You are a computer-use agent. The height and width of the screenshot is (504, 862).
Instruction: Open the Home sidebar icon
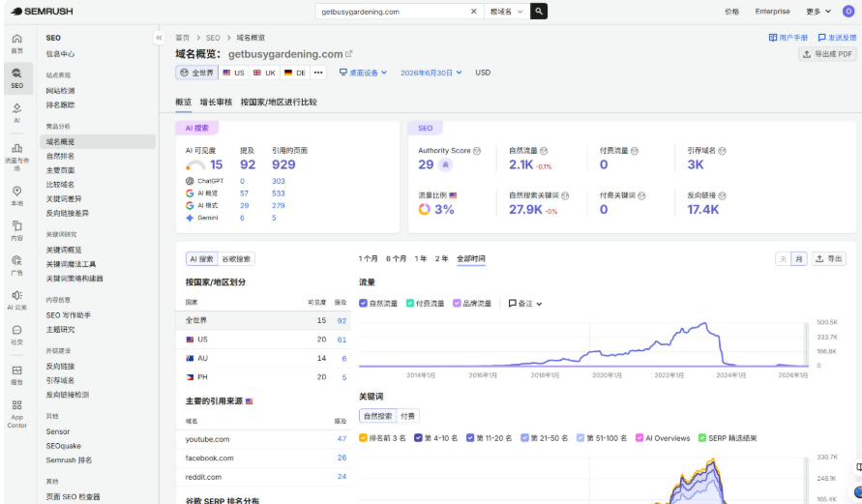(x=17, y=44)
